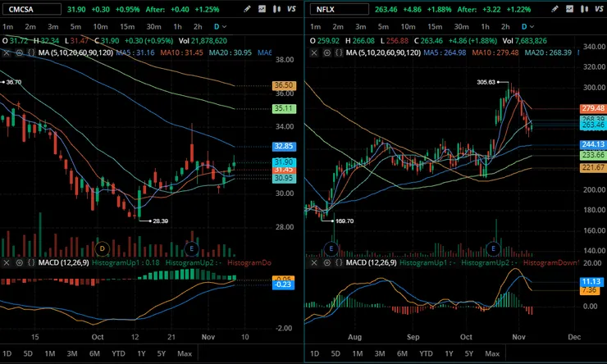Open VS compare on NFLX chart
Viewport: 607px width, 364px height.
pos(599,9)
